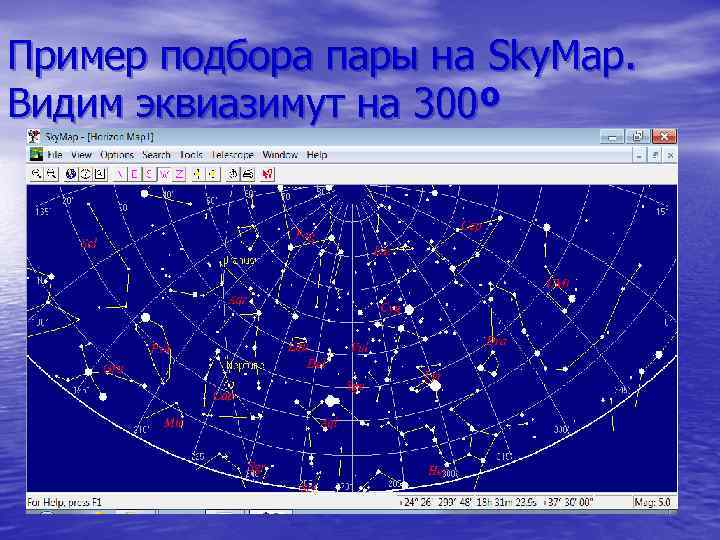Face north with the N toolbar button
The width and height of the screenshot is (720, 540).
point(120,174)
